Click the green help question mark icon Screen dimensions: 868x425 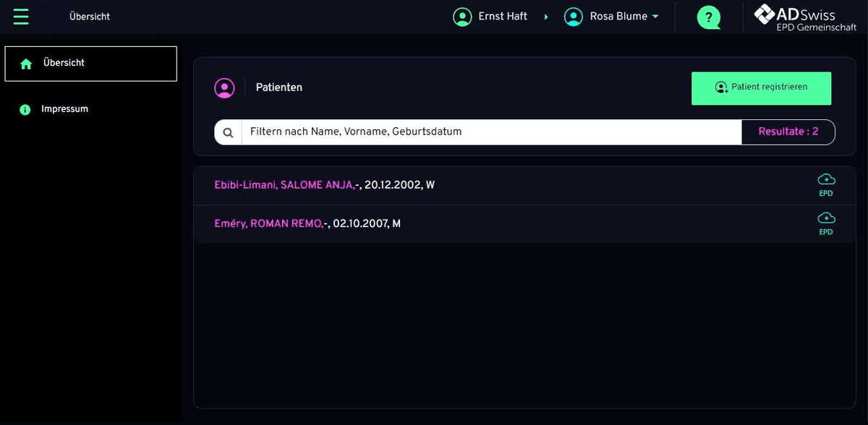point(708,17)
